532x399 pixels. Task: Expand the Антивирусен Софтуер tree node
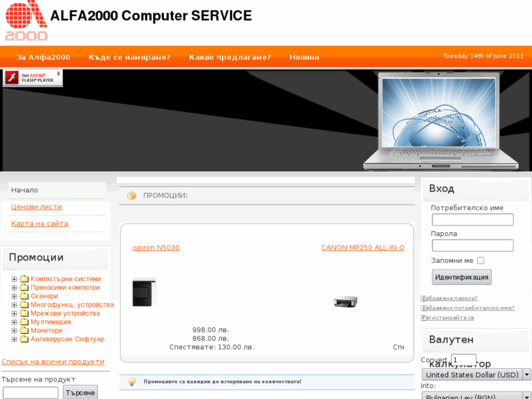click(x=14, y=339)
